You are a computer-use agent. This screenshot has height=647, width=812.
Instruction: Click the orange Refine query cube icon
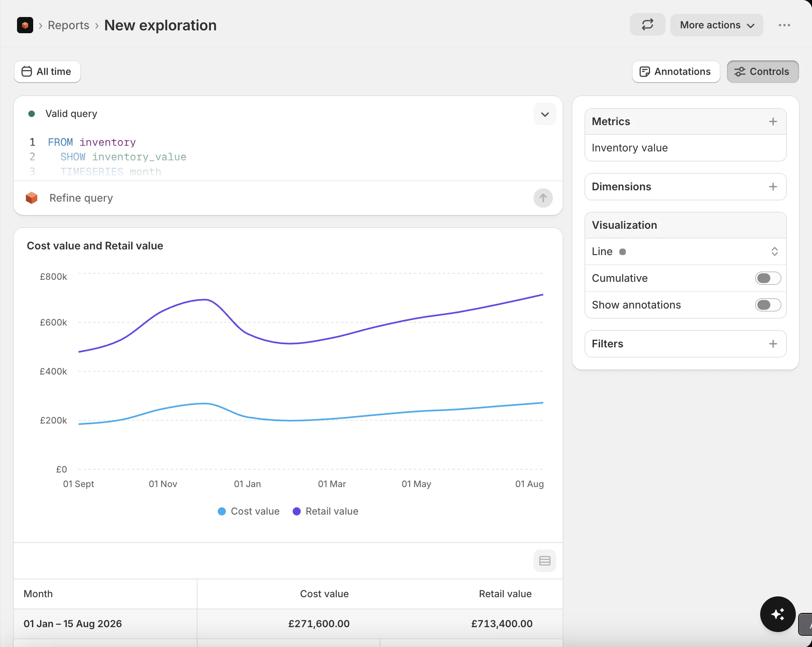[x=32, y=198]
